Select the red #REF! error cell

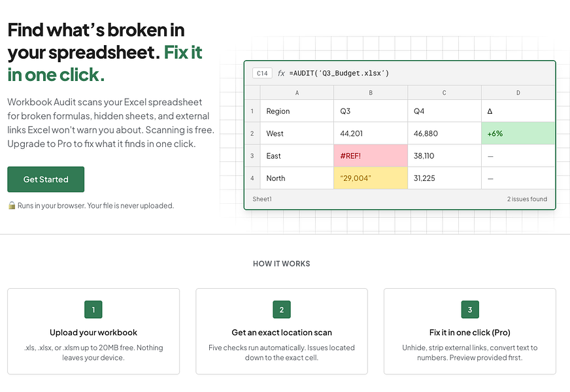coord(371,156)
